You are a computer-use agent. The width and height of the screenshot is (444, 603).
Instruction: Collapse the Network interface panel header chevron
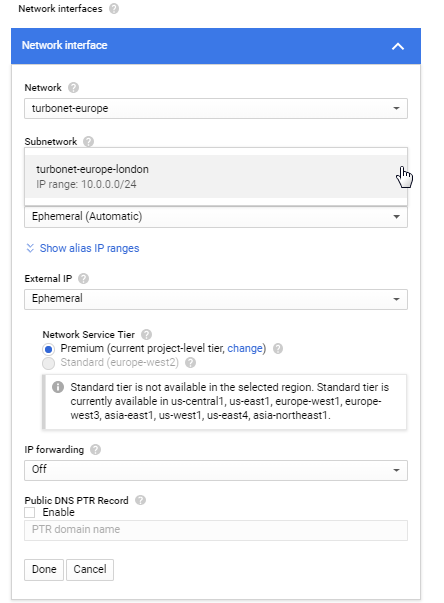[398, 47]
